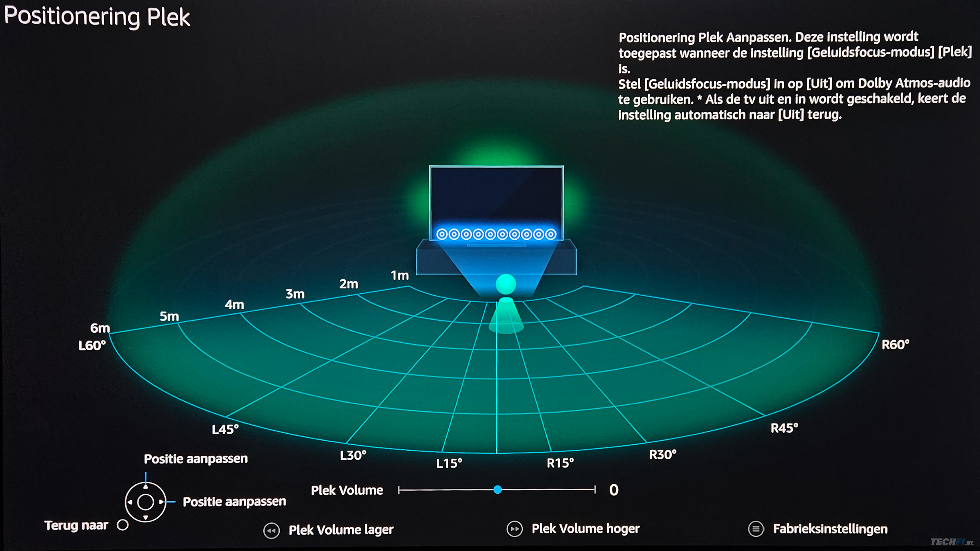Click the fast-forward icon for Plek Volume hoger
980x551 pixels.
click(x=514, y=529)
